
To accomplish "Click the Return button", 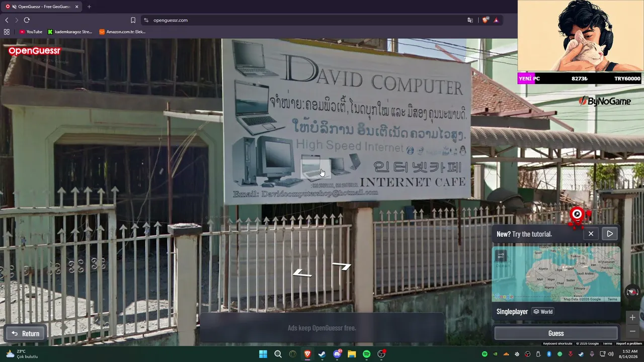I will tap(25, 333).
